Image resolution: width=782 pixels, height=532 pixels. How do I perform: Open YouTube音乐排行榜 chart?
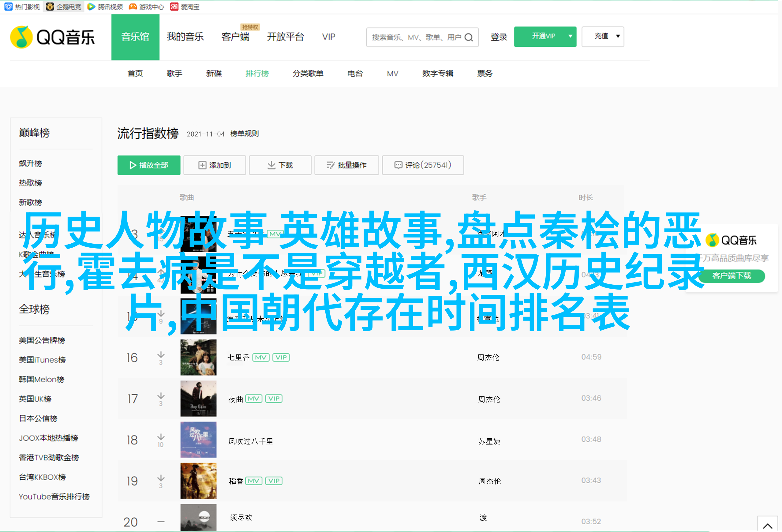(x=54, y=496)
